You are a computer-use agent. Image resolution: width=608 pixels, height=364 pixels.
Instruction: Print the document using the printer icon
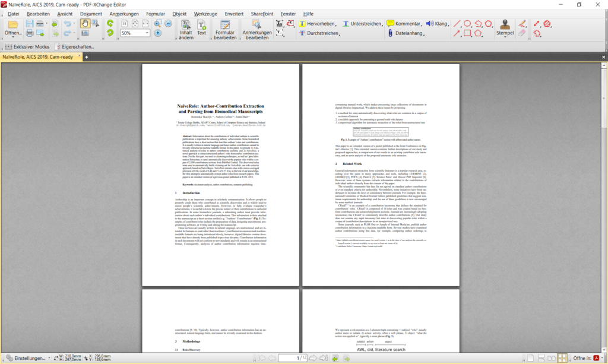pyautogui.click(x=30, y=33)
